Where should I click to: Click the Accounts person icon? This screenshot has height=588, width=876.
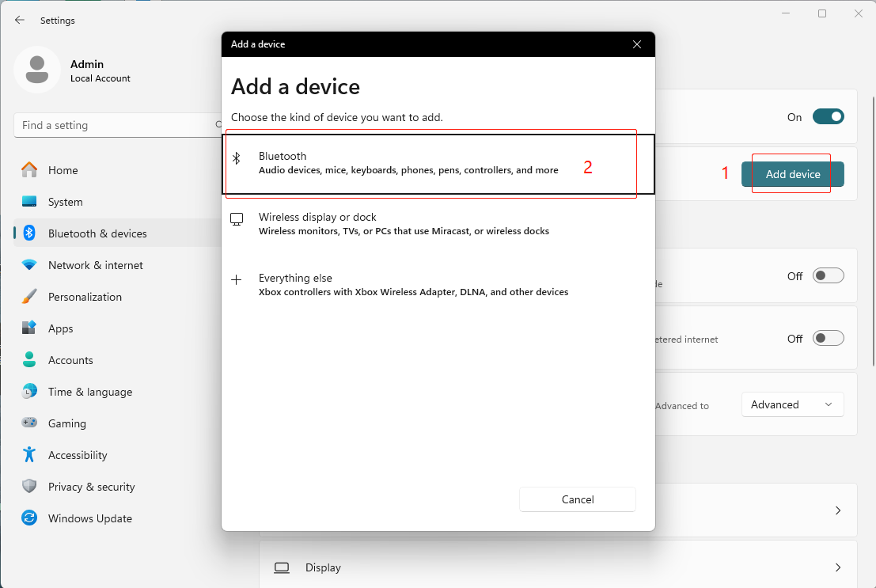pos(29,360)
